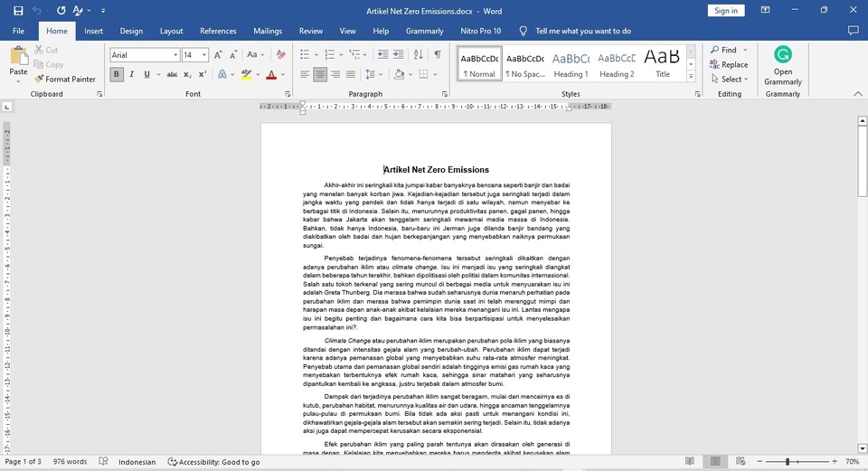Open Paragraph dialog box launcher
The image size is (868, 471).
[445, 94]
